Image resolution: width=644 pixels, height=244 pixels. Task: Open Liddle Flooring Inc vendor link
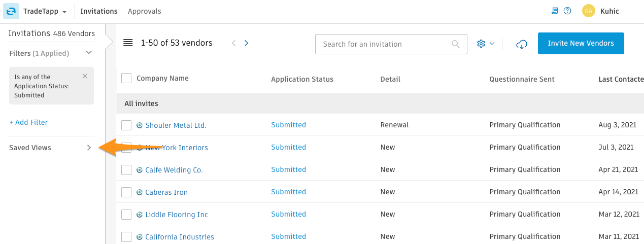[x=177, y=215]
